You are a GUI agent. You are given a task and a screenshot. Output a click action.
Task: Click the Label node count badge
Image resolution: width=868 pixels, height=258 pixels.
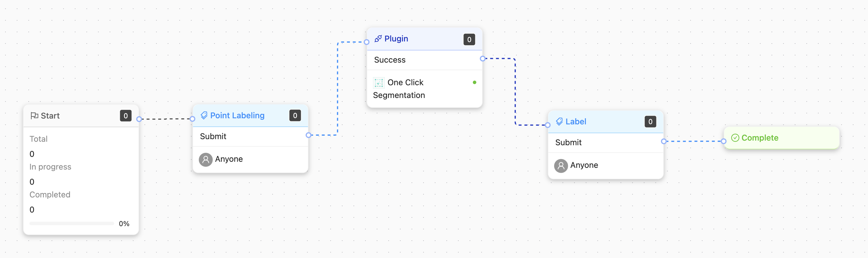tap(650, 121)
